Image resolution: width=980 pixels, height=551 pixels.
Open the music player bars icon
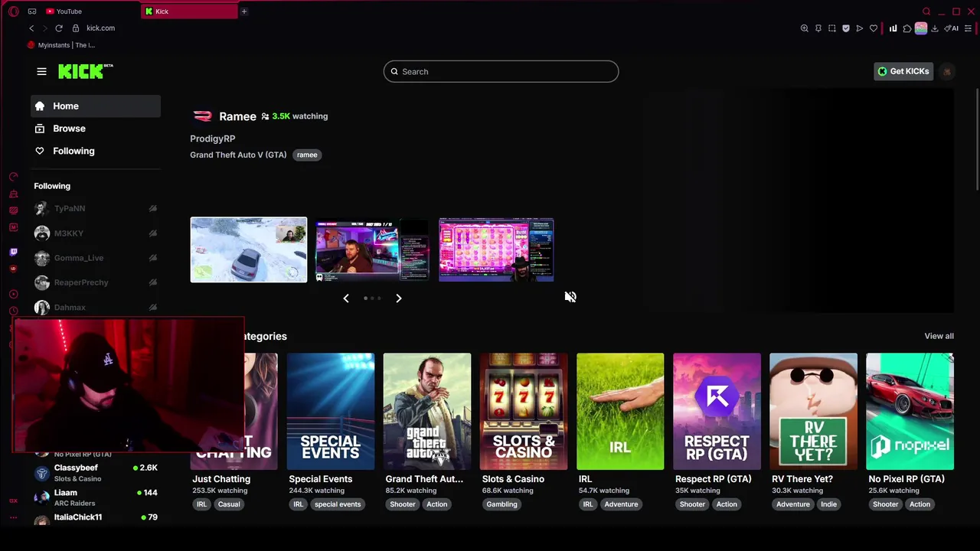893,28
